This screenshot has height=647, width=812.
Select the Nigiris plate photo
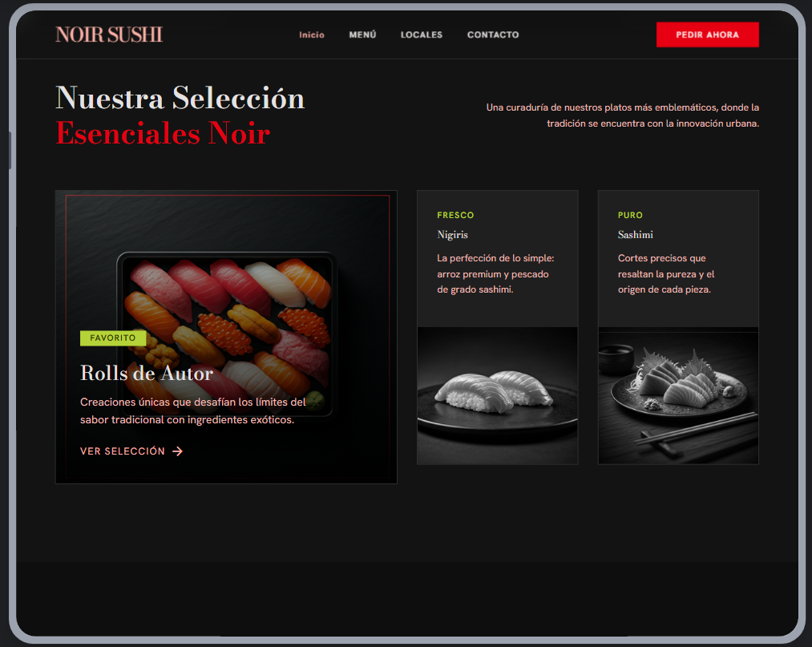pos(497,395)
